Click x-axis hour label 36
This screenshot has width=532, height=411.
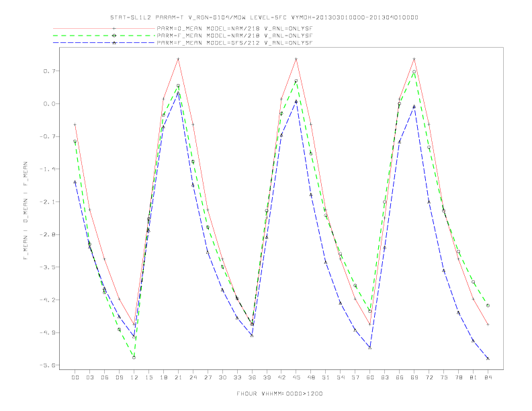tap(252, 377)
